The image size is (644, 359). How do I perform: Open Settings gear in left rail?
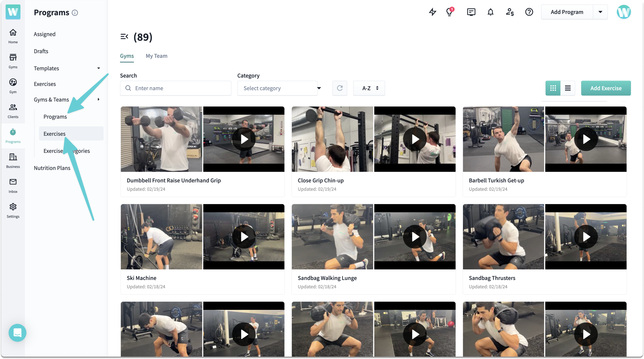tap(13, 210)
